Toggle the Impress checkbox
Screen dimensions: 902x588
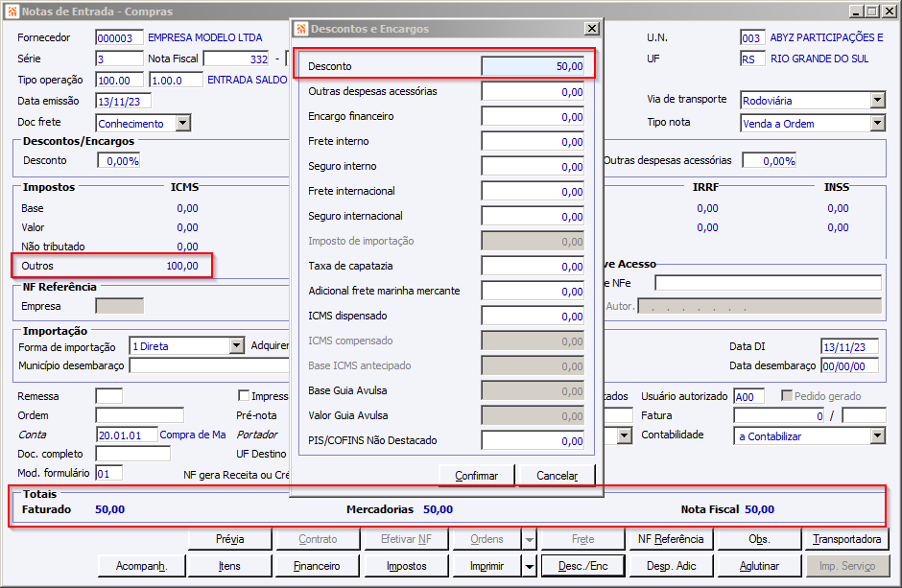coord(244,395)
